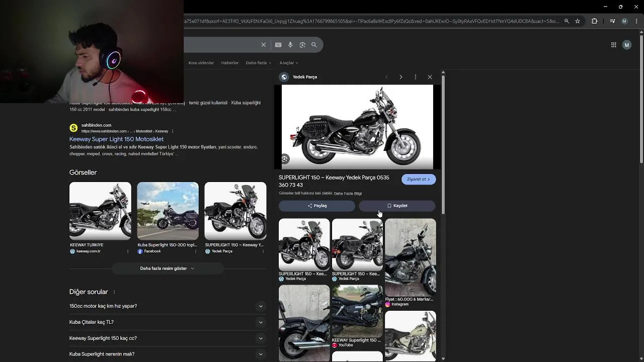Open Google Lens image search icon

point(302,45)
